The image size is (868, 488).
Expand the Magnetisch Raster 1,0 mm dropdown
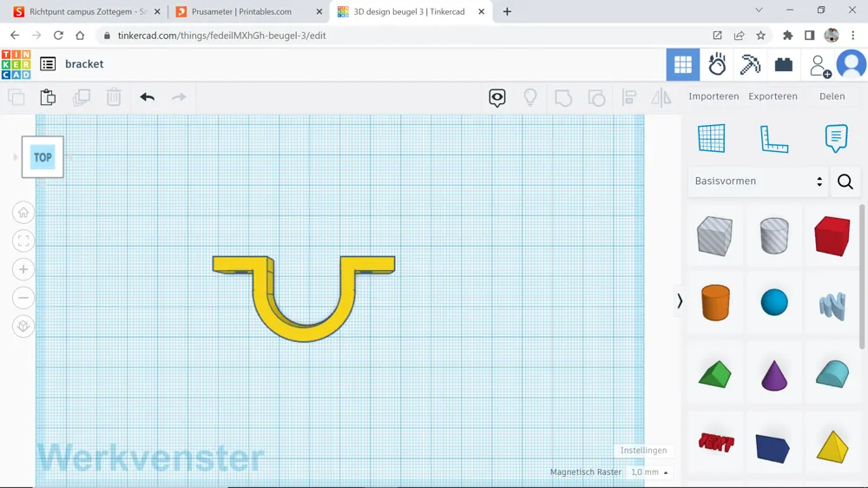(649, 472)
